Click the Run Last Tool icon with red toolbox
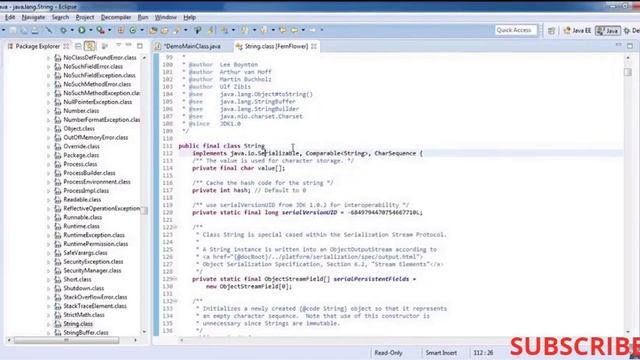640x360 pixels. (x=100, y=30)
